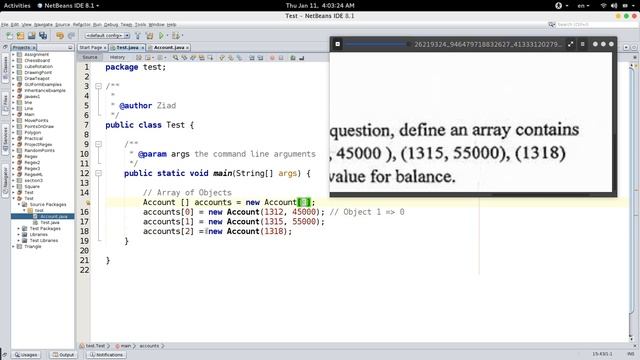640x360 pixels.
Task: Click the 'main' breadcrumb item
Action: tap(125, 346)
